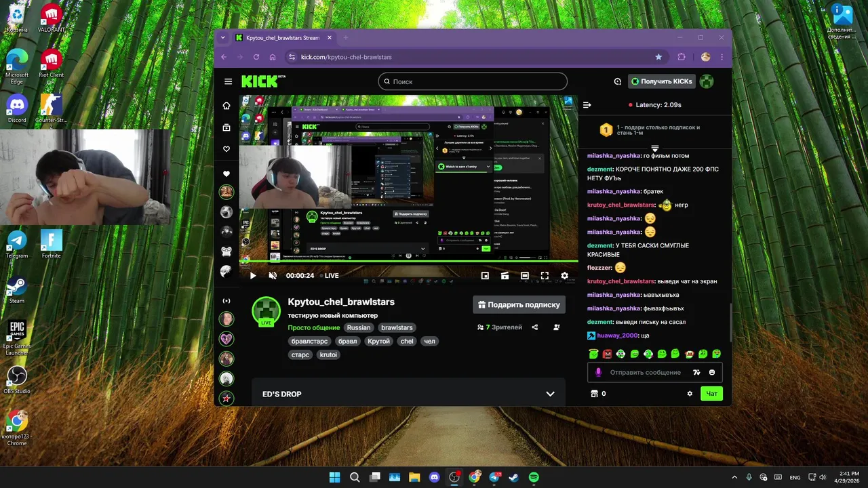Switch to theater mode in the player
Image resolution: width=868 pixels, height=488 pixels.
click(x=525, y=276)
